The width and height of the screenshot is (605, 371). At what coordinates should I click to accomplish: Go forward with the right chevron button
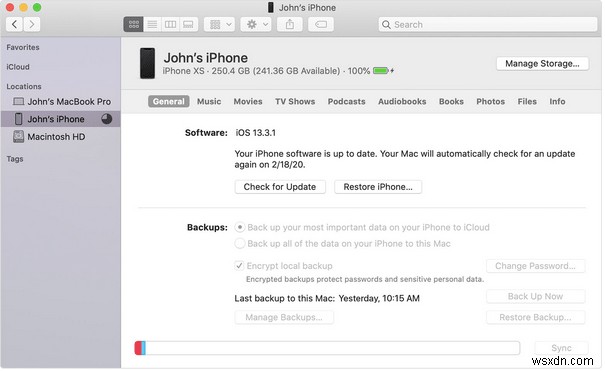(x=32, y=24)
